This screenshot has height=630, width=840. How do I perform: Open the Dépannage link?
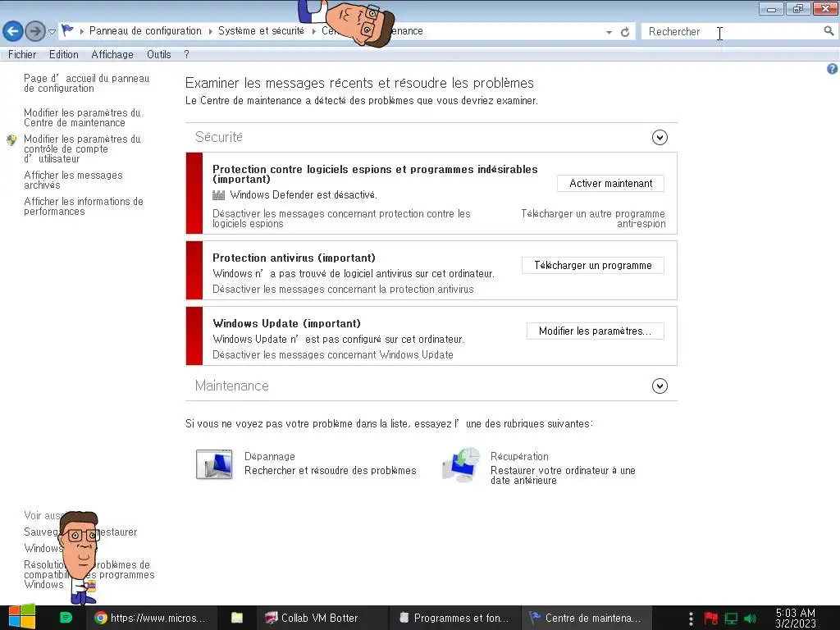point(269,456)
